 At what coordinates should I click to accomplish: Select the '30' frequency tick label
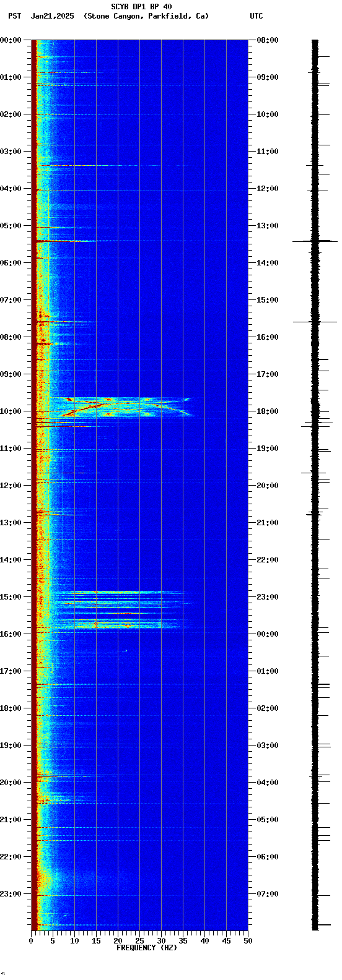tap(161, 941)
